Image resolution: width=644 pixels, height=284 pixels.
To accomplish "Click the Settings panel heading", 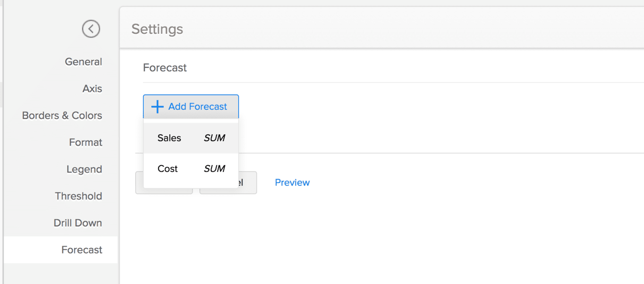I will pos(157,29).
